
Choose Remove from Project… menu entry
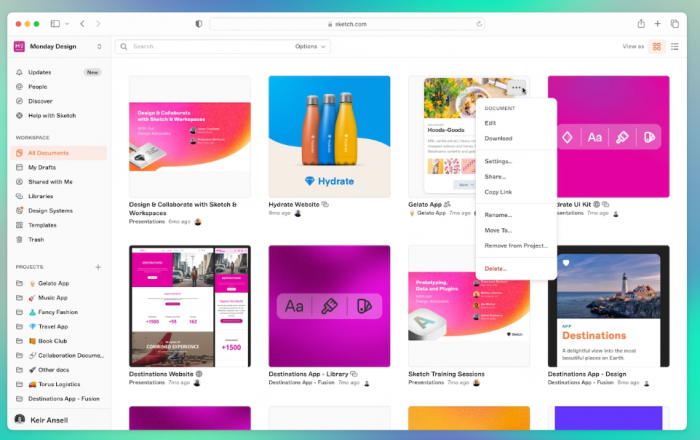pyautogui.click(x=516, y=245)
